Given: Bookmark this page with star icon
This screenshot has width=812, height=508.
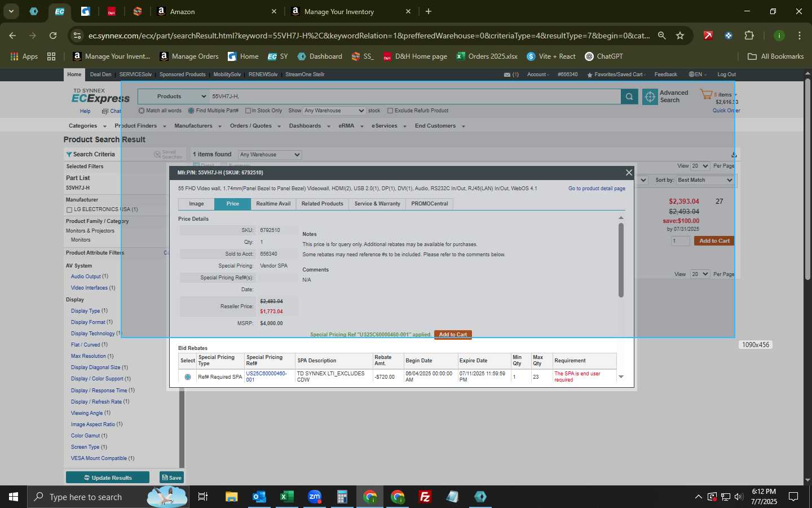Looking at the screenshot, I should pyautogui.click(x=680, y=36).
